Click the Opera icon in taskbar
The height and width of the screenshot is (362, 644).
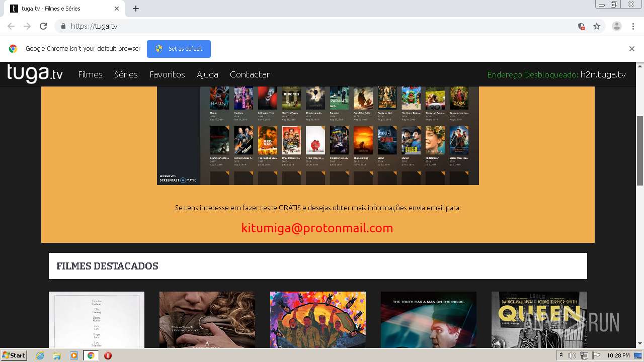click(108, 355)
